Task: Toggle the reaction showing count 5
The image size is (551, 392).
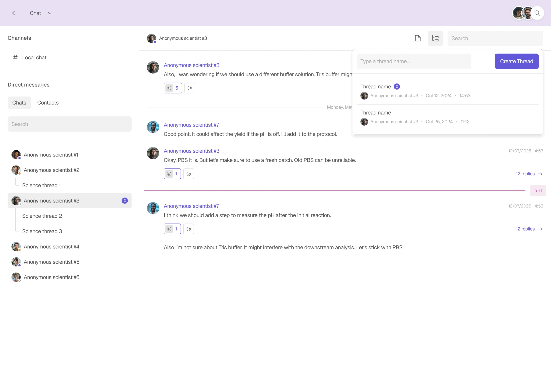Action: 173,88
